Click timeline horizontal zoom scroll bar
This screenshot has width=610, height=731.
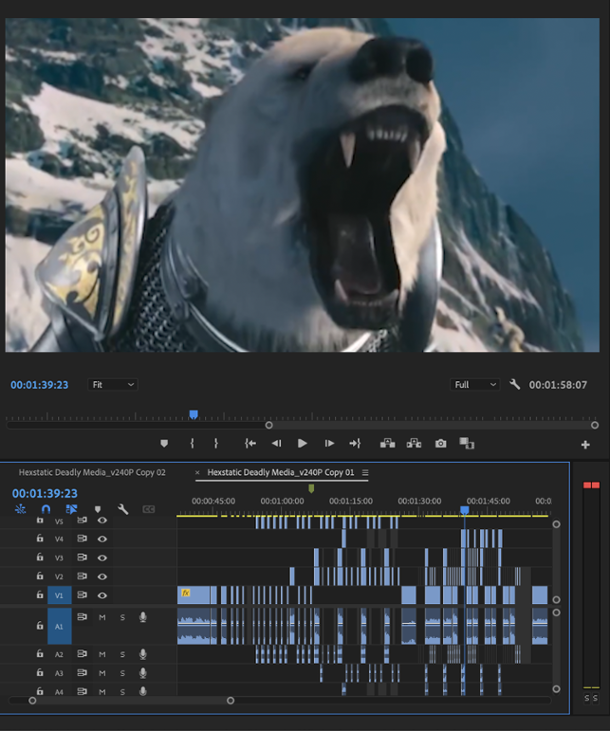point(131,700)
